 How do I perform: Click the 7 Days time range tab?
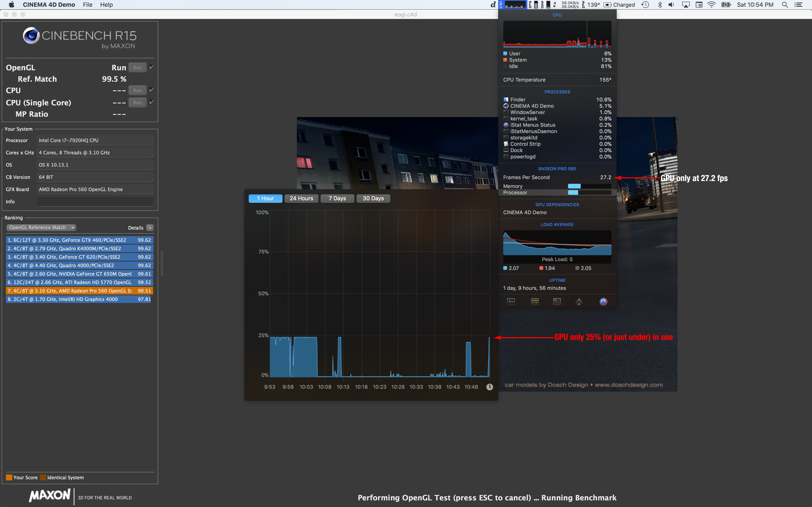pos(337,198)
